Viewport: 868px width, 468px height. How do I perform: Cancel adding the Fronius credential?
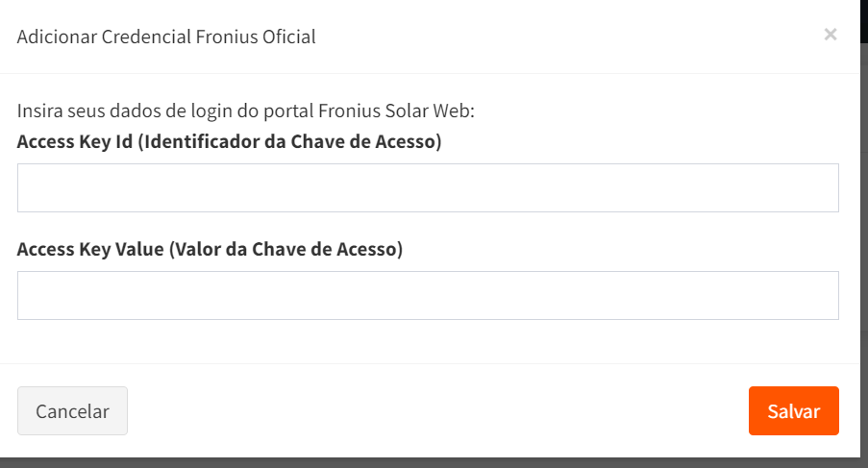click(72, 411)
